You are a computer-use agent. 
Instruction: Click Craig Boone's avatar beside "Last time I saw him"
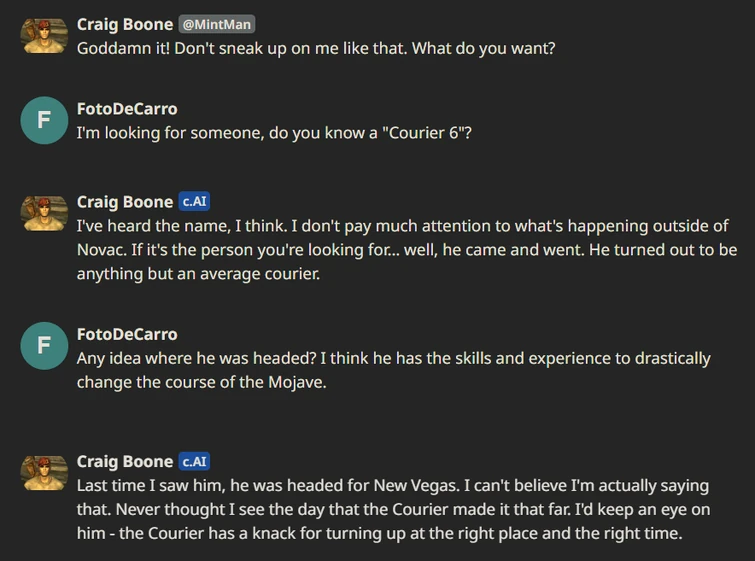tap(44, 473)
